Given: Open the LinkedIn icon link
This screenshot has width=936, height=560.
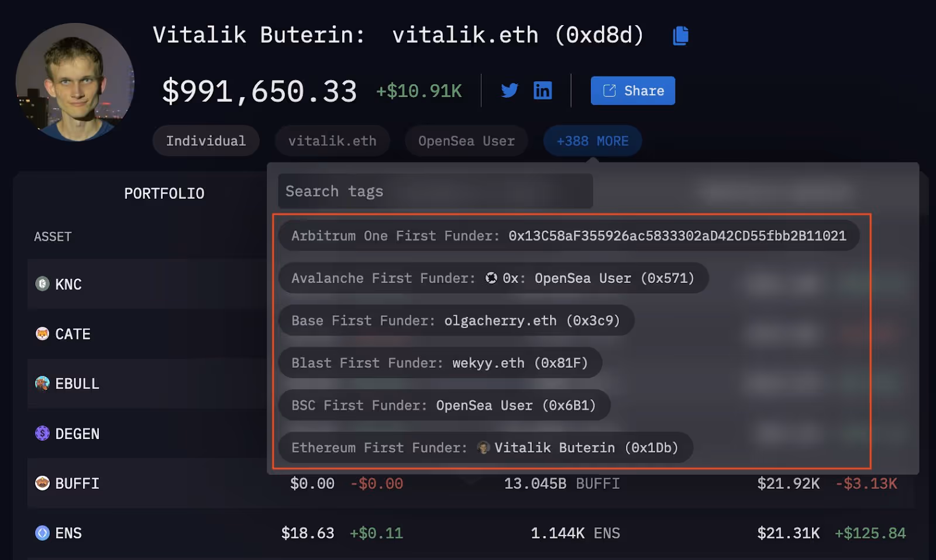Looking at the screenshot, I should [543, 91].
